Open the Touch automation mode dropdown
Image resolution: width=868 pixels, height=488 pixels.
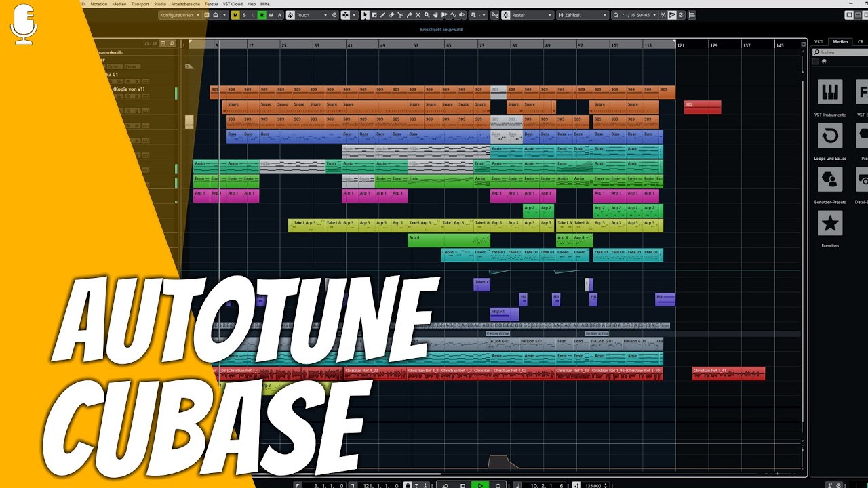312,15
